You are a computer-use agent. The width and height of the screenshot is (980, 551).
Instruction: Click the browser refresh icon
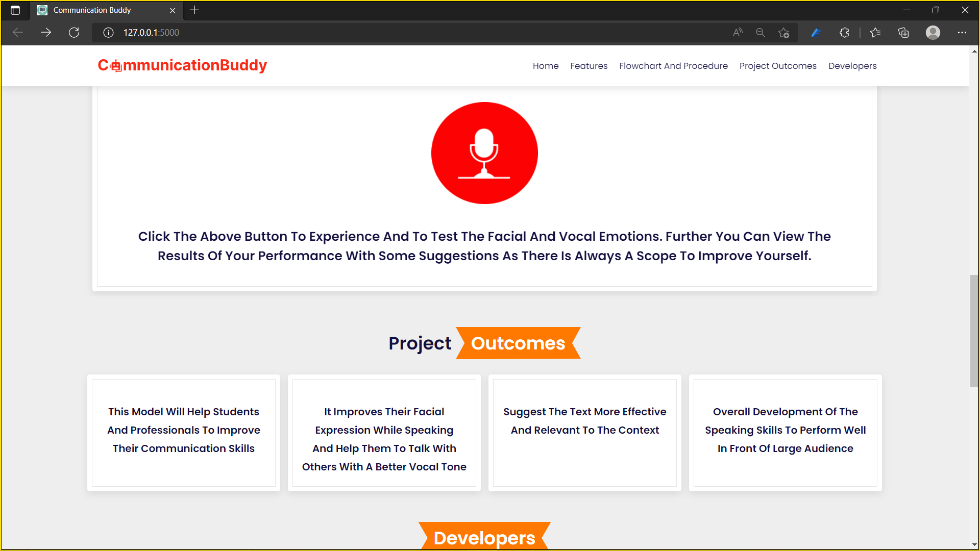74,33
